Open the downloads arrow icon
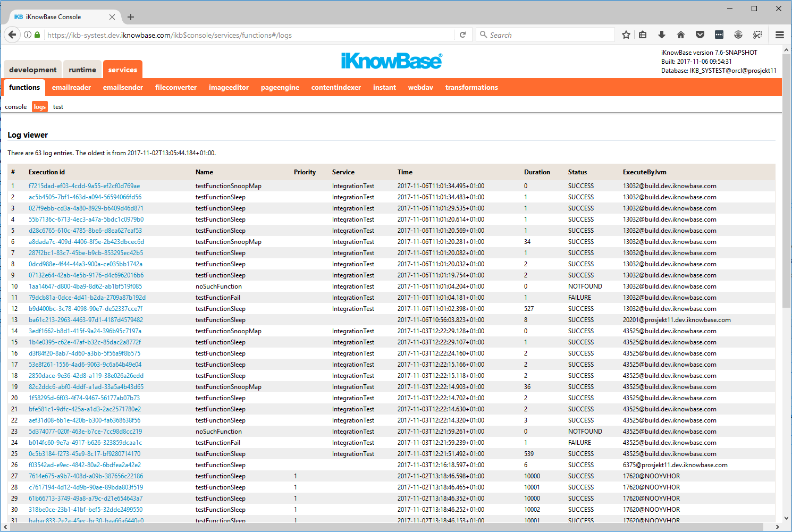Screen dimensions: 792x532 (662, 35)
